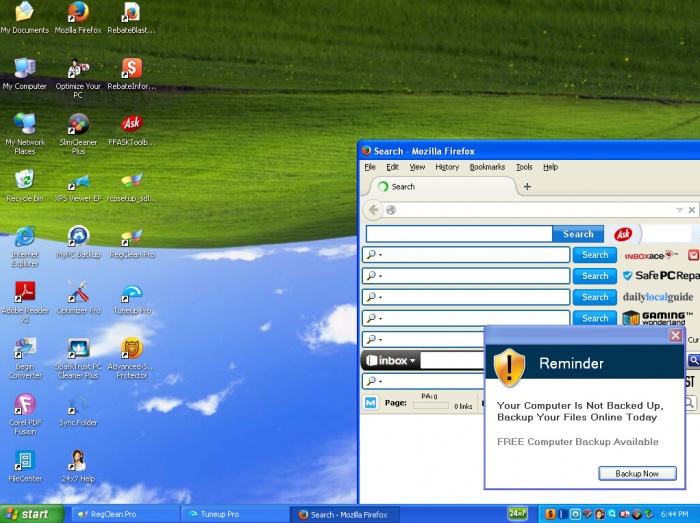Click the orange dollar-sign system tray icon
Viewport: 700px width, 523px height.
(550, 514)
